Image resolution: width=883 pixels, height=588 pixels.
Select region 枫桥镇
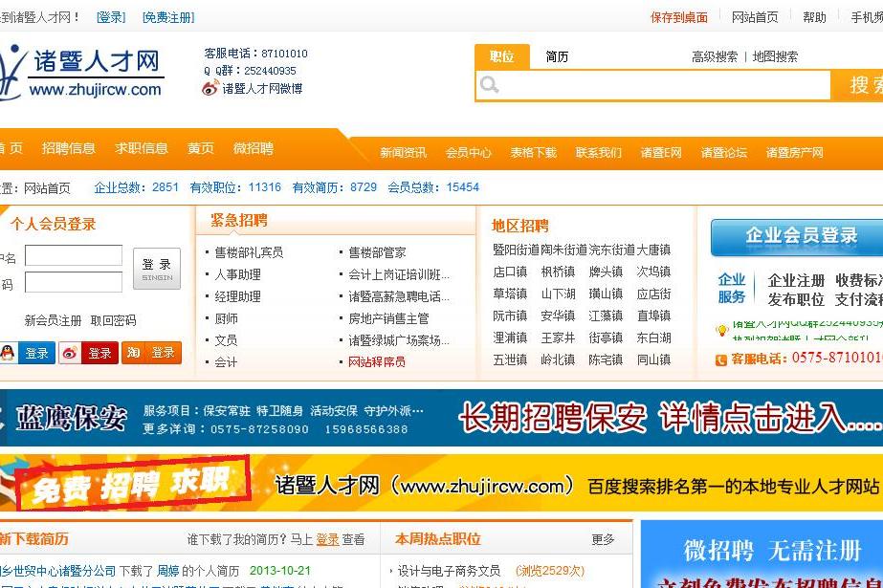coord(558,272)
